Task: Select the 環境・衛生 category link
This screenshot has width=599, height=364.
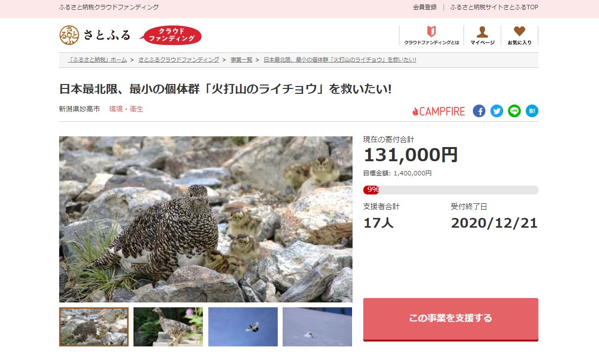Action: point(126,109)
